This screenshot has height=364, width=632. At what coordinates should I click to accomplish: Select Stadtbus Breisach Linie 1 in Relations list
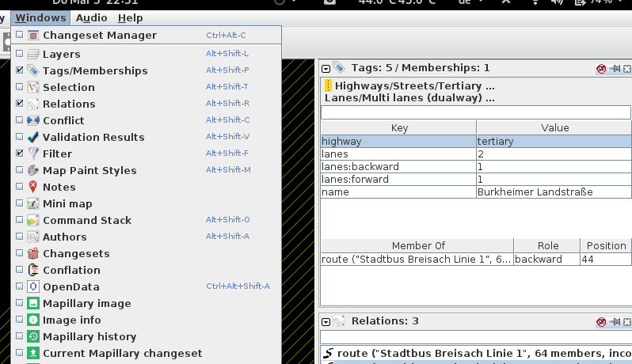(477, 354)
